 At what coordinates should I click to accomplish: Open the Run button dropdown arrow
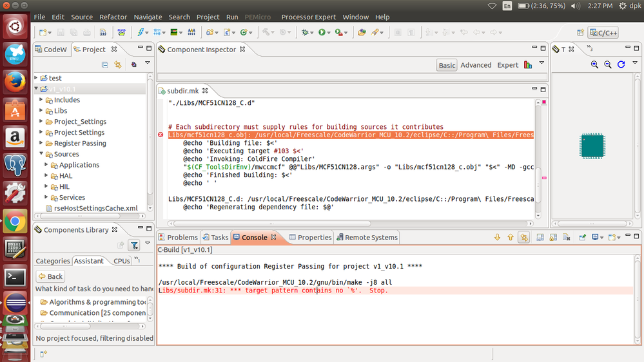[x=329, y=33]
